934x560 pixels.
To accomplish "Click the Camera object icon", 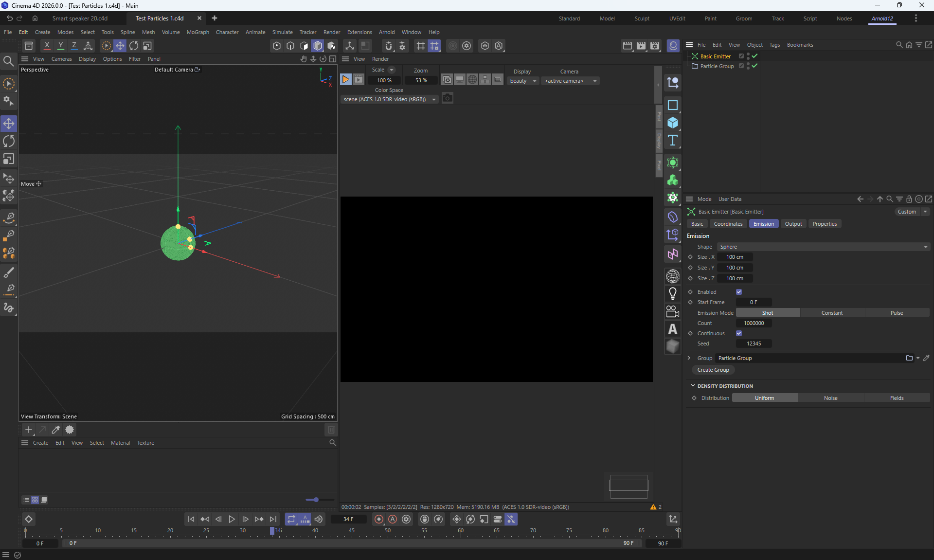I will [x=673, y=311].
